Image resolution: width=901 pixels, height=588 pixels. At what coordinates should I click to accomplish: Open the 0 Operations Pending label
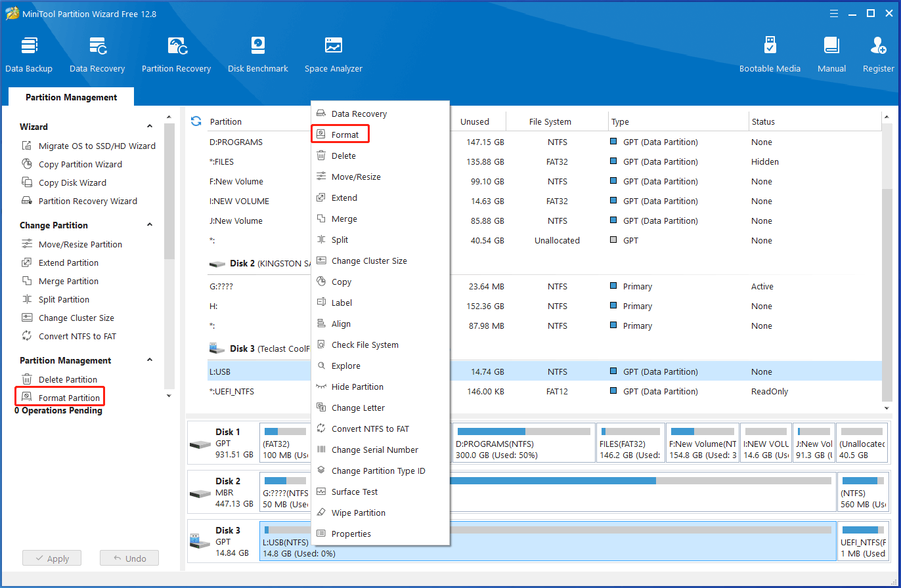pos(58,411)
